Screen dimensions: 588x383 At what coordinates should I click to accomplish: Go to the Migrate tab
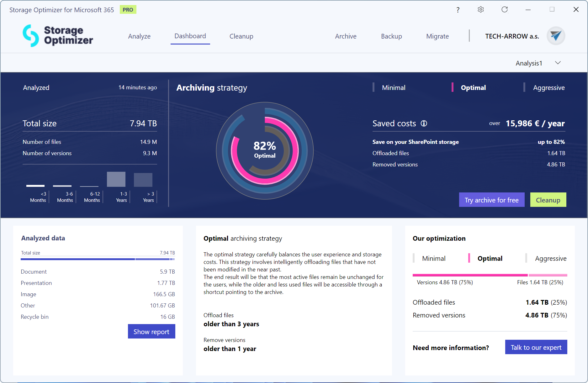(437, 36)
